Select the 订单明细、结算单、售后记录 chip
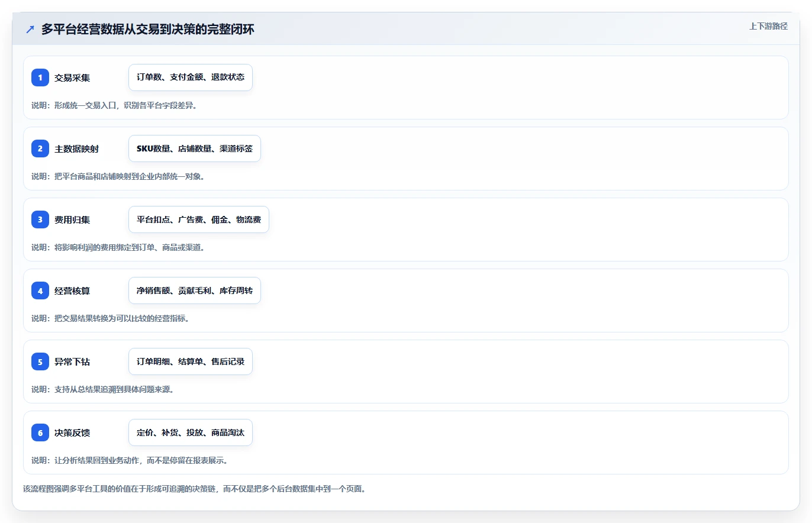Image resolution: width=812 pixels, height=523 pixels. 191,361
